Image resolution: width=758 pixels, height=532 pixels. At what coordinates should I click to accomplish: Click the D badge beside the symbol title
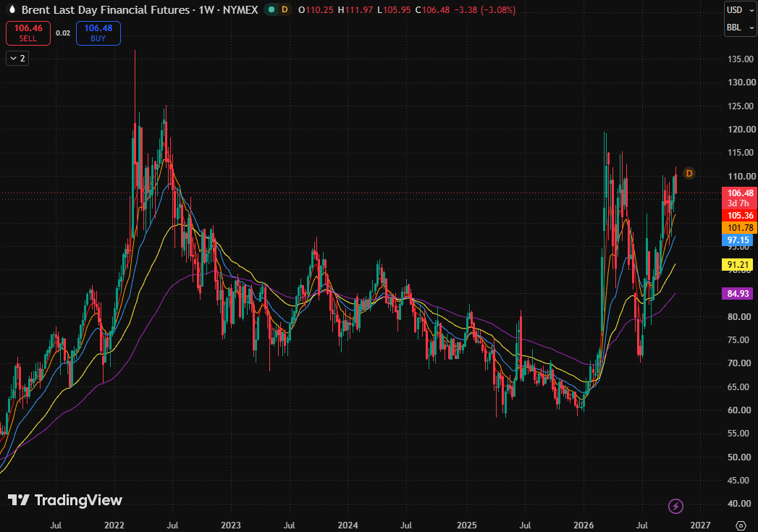click(285, 9)
